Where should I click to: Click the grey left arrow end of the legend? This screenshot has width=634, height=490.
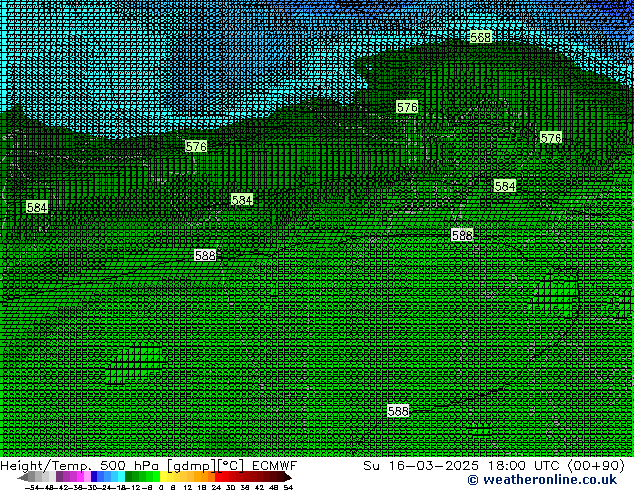point(22,477)
